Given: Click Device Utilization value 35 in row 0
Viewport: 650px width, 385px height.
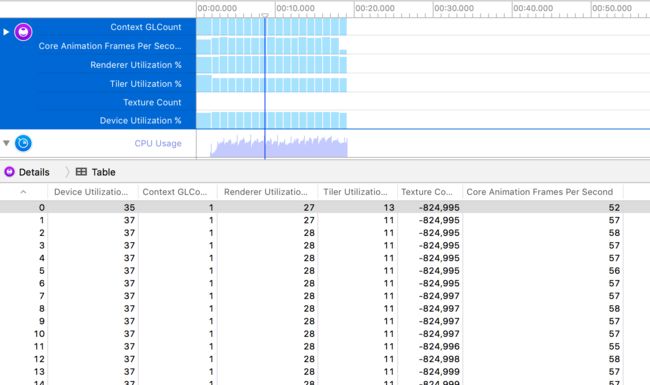Looking at the screenshot, I should 129,207.
